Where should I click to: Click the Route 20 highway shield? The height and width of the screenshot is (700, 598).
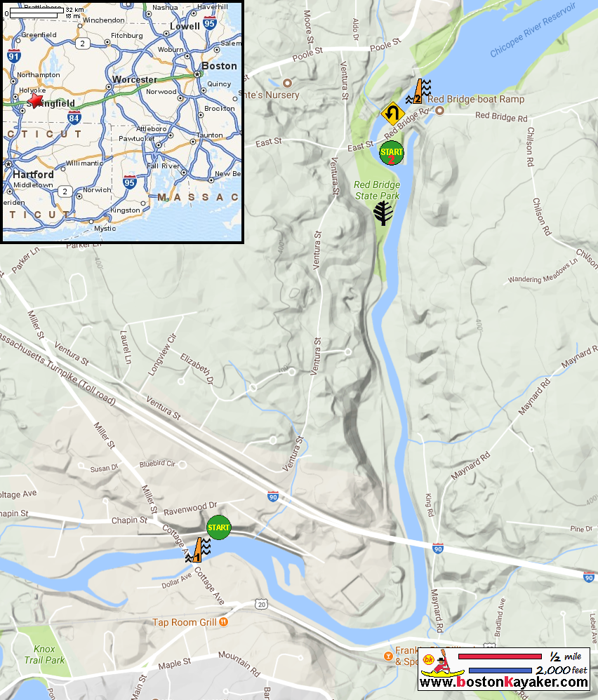pos(261,605)
